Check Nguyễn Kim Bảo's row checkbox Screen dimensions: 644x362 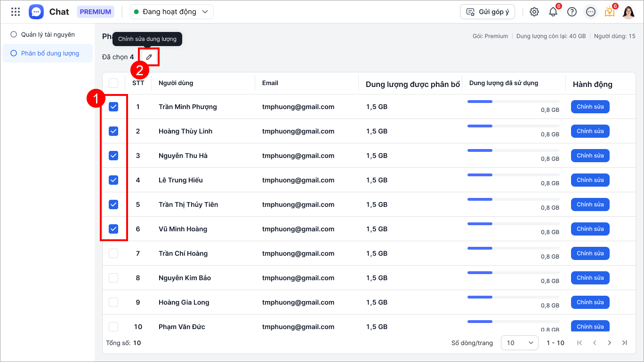(x=113, y=278)
